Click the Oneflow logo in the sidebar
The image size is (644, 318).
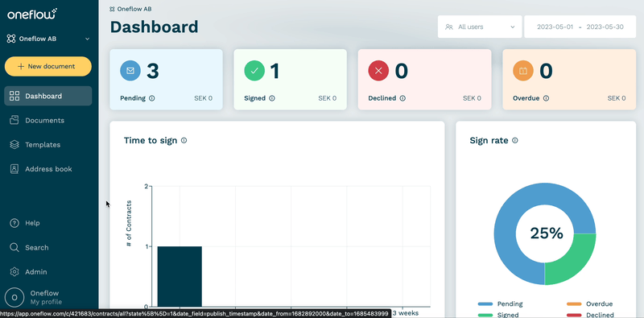pyautogui.click(x=32, y=14)
